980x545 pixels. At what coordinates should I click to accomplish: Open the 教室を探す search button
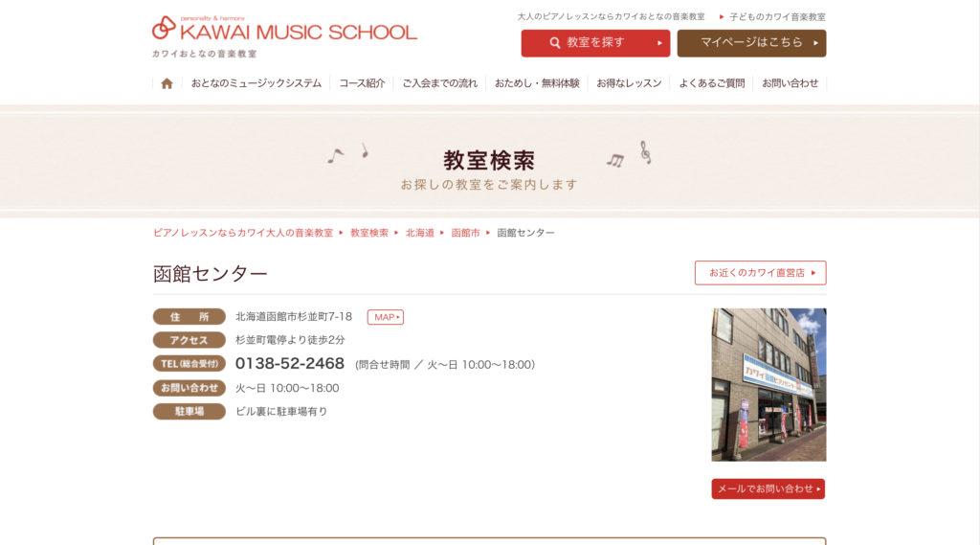pos(595,43)
